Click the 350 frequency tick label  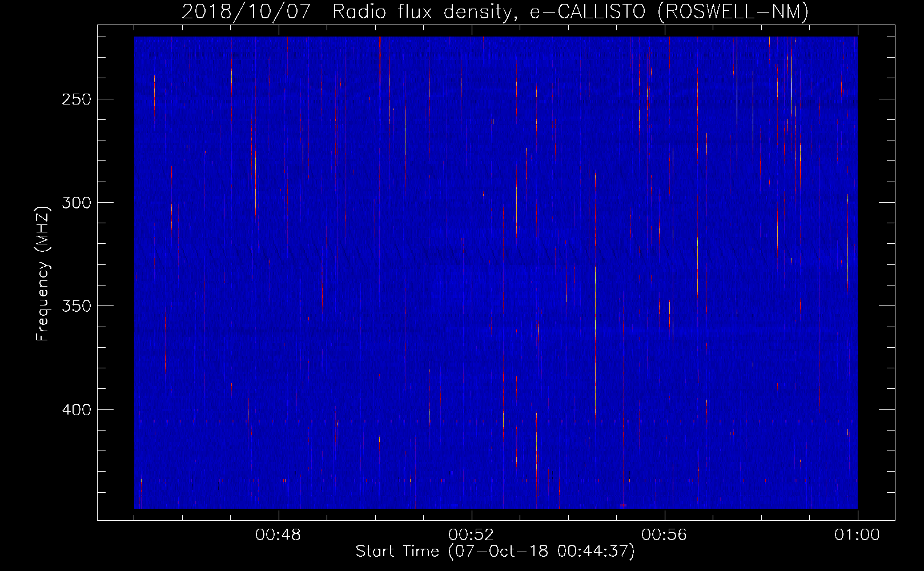[x=77, y=306]
